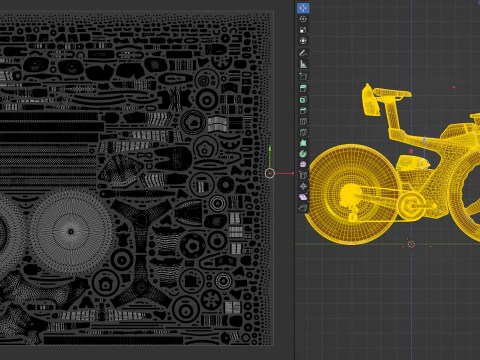
Task: Select the Scale tool
Action: (x=303, y=30)
